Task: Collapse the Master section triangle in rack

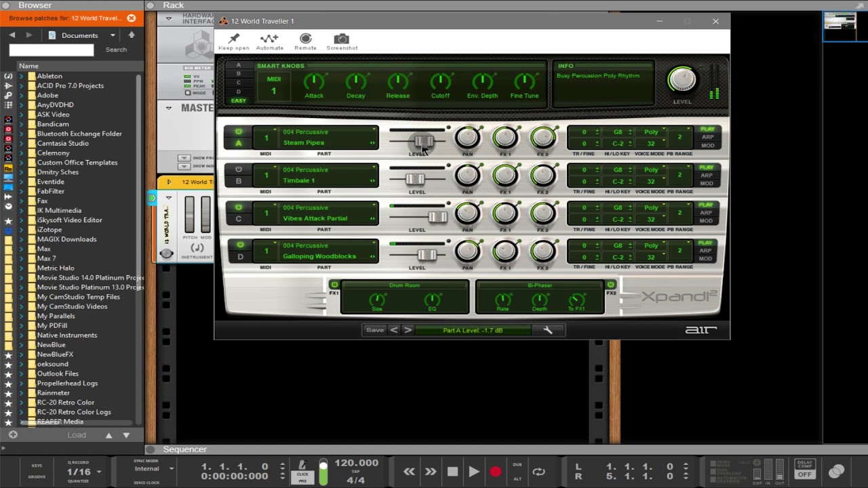Action: [x=168, y=108]
